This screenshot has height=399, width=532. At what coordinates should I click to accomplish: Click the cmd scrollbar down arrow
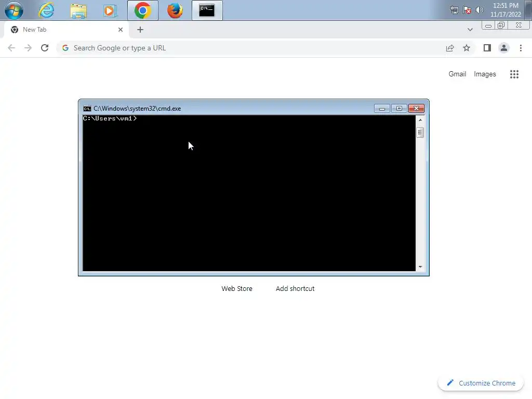(x=420, y=267)
